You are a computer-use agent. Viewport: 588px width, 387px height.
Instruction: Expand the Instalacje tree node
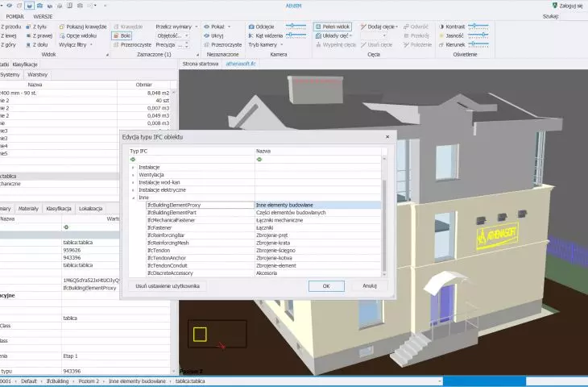(x=133, y=168)
